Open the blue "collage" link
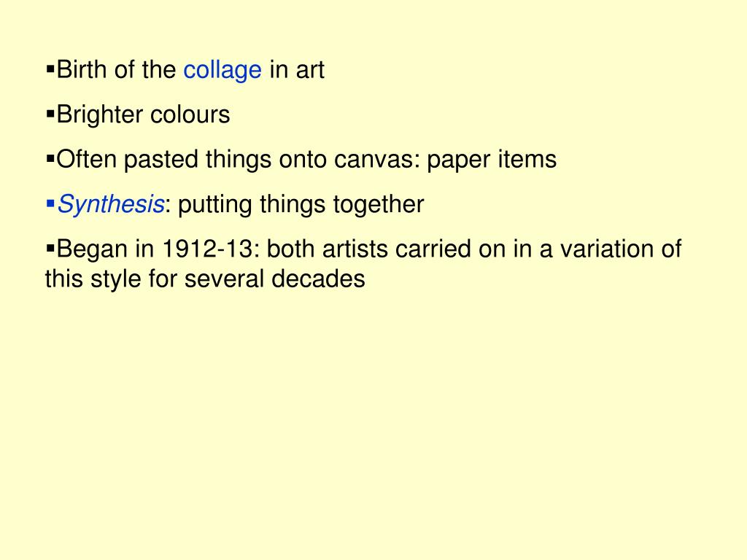 click(x=222, y=71)
